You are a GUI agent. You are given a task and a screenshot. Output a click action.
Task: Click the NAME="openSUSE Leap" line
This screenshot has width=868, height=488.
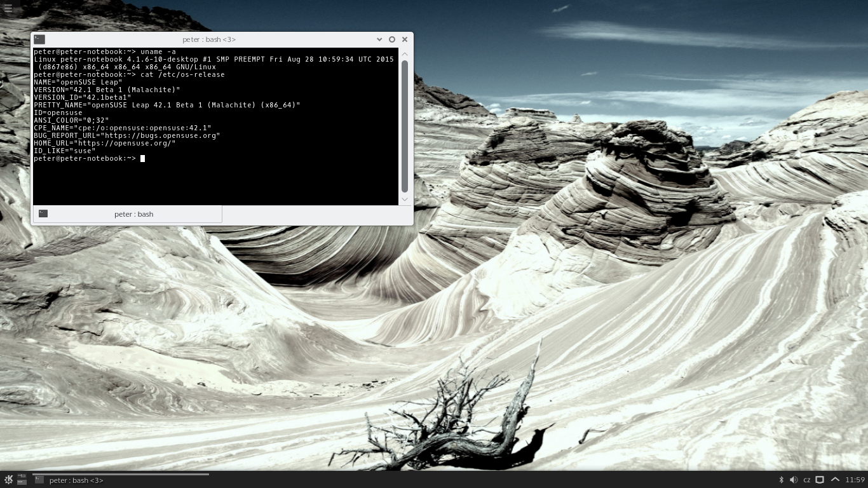(x=78, y=82)
